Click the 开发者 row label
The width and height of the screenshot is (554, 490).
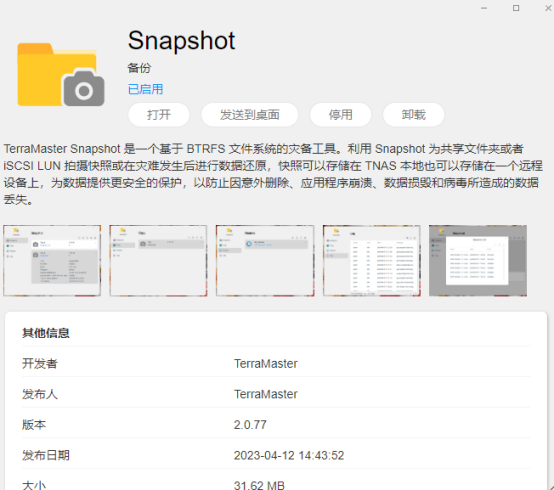tap(40, 363)
